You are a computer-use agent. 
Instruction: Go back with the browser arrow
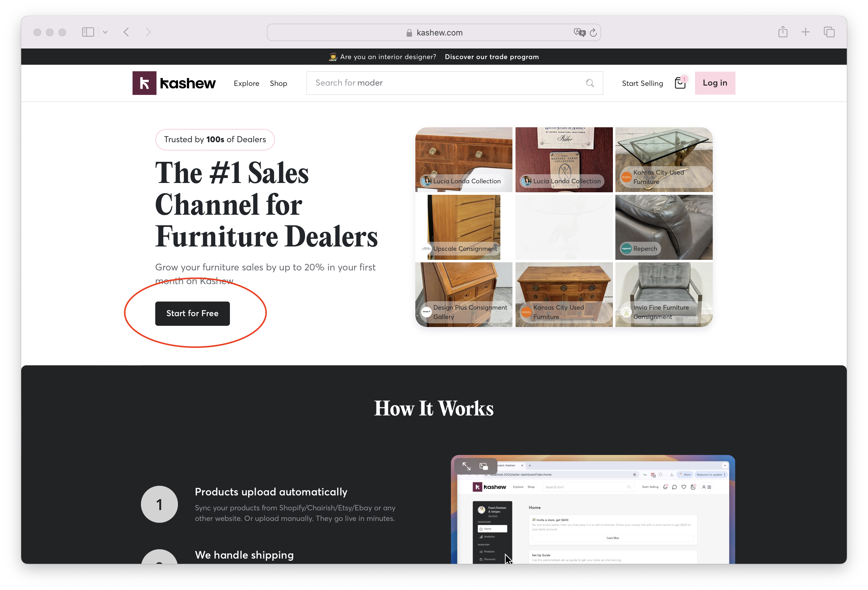[x=126, y=32]
